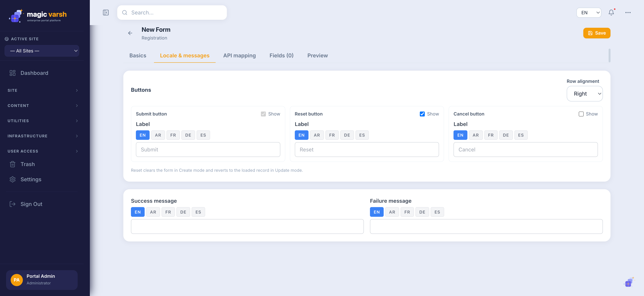Click the Search field
Image resolution: width=644 pixels, height=296 pixels.
(x=172, y=13)
